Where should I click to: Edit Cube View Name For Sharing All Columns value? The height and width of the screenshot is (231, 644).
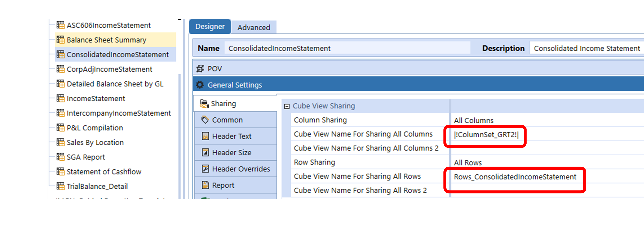click(547, 134)
